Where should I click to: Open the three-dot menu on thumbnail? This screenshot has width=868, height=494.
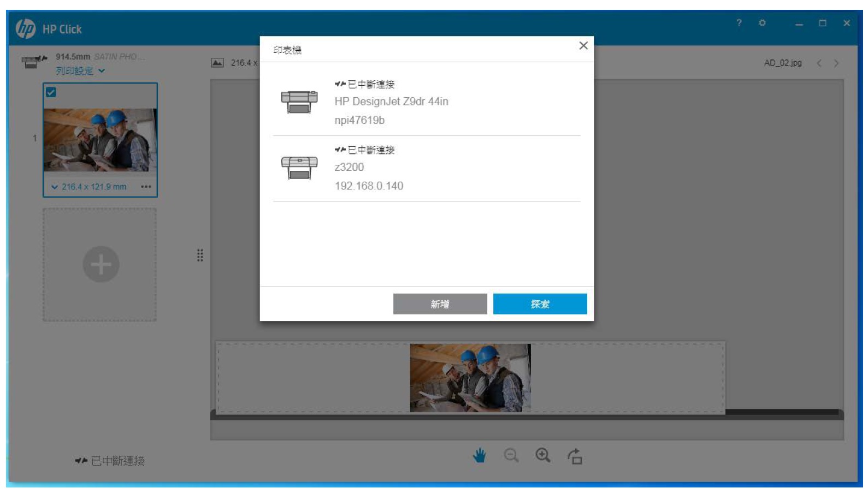pos(146,187)
